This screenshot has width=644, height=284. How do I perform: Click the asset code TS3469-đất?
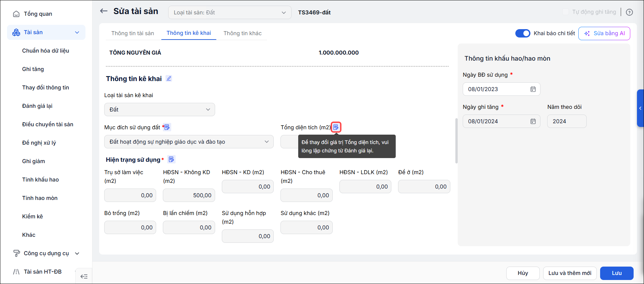pos(314,12)
